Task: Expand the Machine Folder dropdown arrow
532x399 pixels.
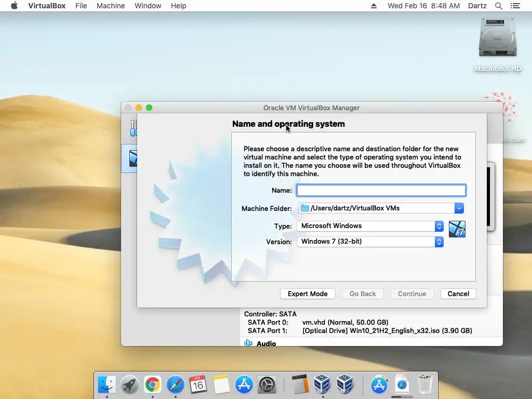Action: pyautogui.click(x=459, y=208)
